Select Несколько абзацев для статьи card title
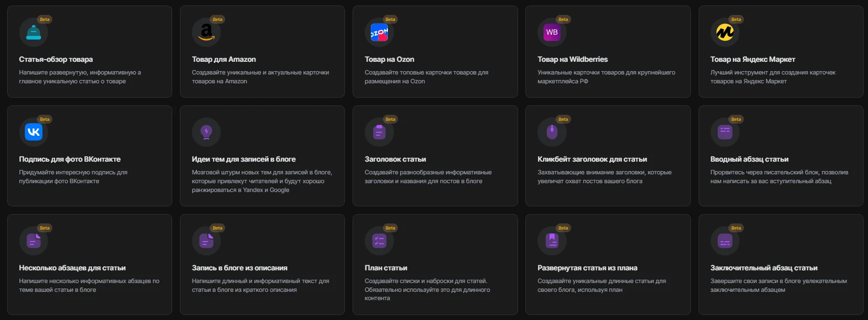Image resolution: width=868 pixels, height=320 pixels. click(72, 268)
